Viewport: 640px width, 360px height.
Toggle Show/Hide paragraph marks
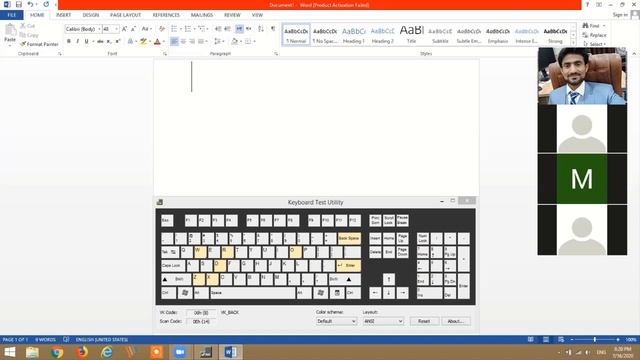(x=273, y=29)
